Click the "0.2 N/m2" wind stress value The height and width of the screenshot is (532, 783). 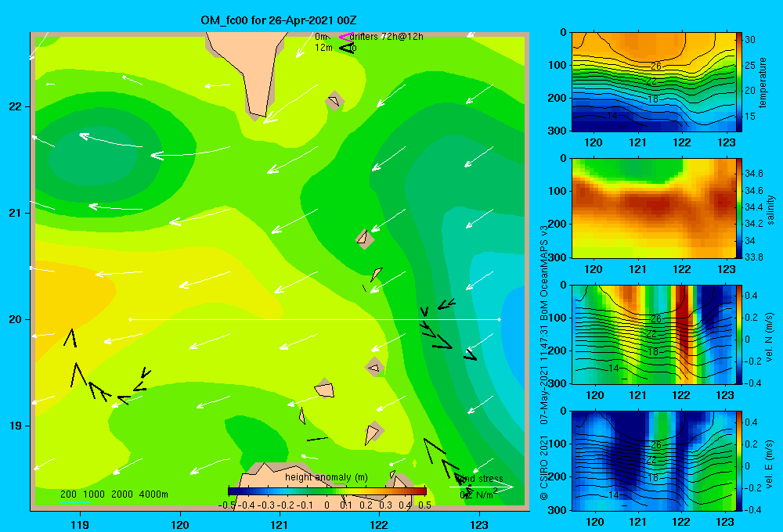pyautogui.click(x=478, y=494)
